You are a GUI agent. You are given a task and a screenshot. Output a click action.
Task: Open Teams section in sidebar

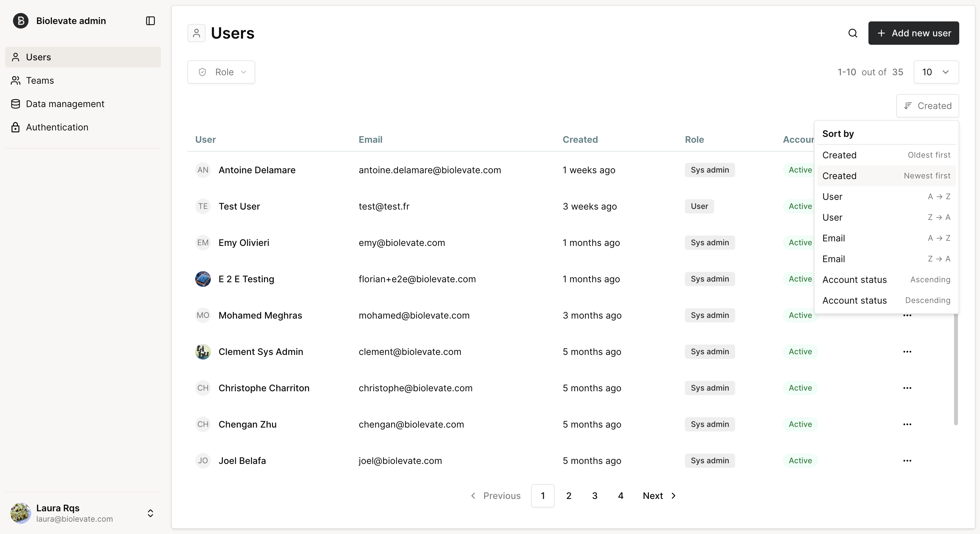[83, 80]
